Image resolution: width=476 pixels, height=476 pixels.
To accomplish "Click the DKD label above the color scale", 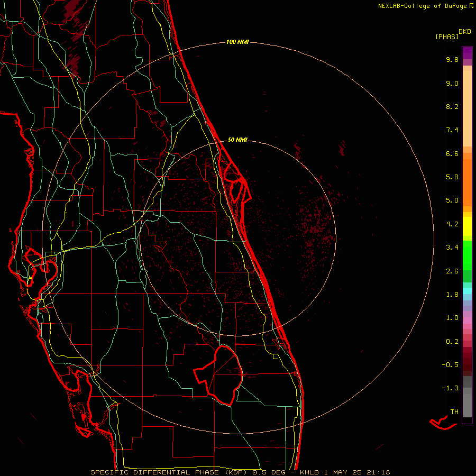I will point(465,32).
